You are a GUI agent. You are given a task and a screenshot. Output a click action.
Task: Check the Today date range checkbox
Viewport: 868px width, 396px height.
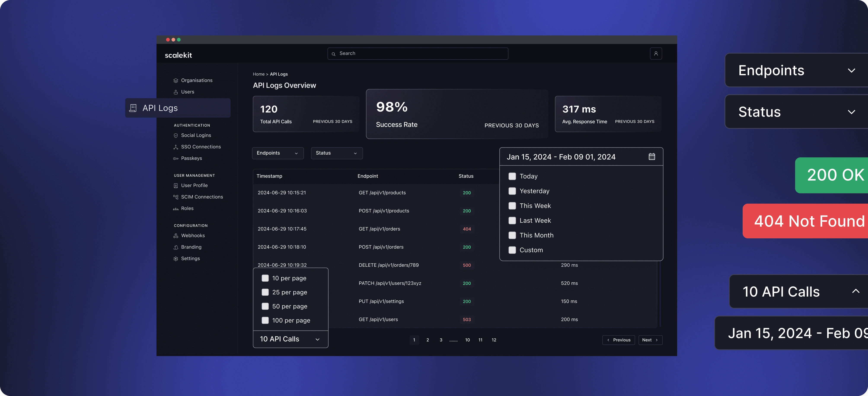[x=512, y=176]
